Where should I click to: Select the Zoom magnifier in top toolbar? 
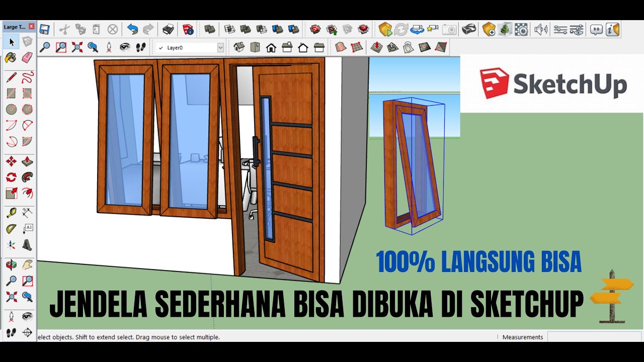pyautogui.click(x=45, y=47)
